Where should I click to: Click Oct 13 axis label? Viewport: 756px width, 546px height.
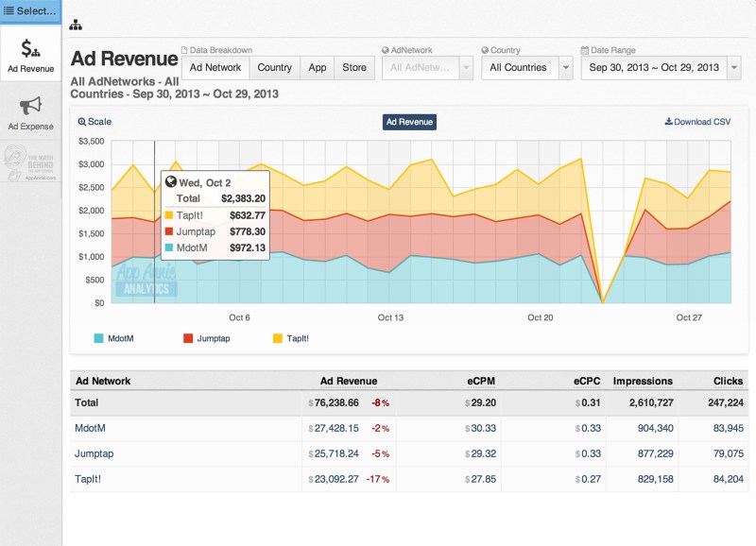coord(390,317)
